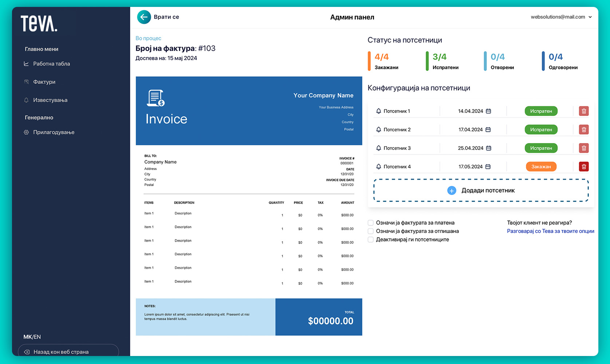The height and width of the screenshot is (364, 610).
Task: Click bell icon next to Потсетник 3
Action: point(379,148)
